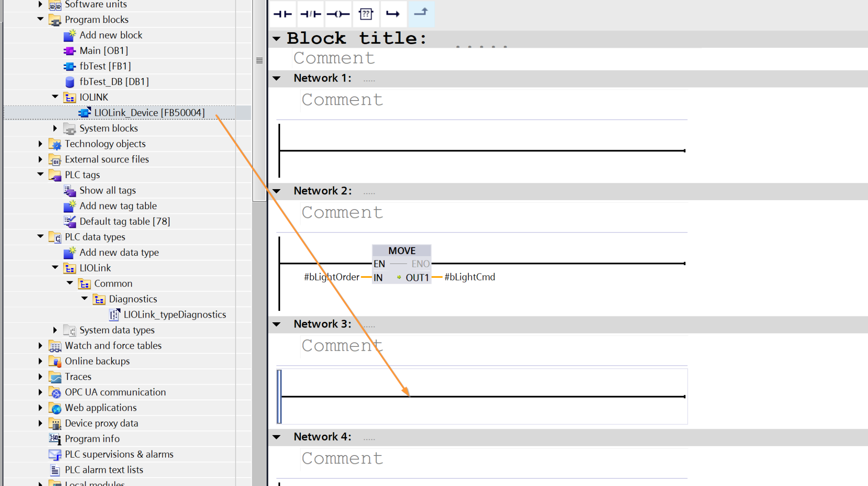The width and height of the screenshot is (868, 486).
Task: Click the close branch toolbar icon
Action: (421, 14)
